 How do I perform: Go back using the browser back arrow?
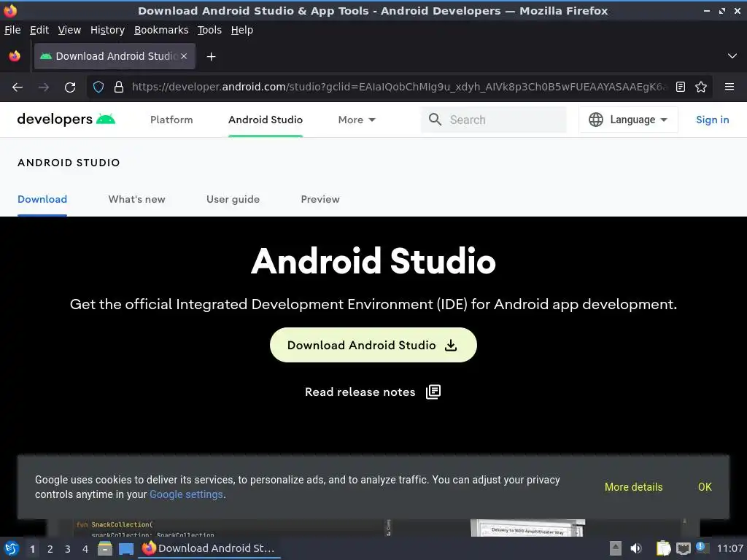[18, 87]
